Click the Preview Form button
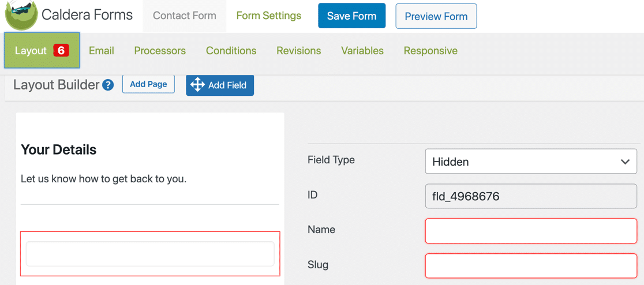 [x=436, y=16]
